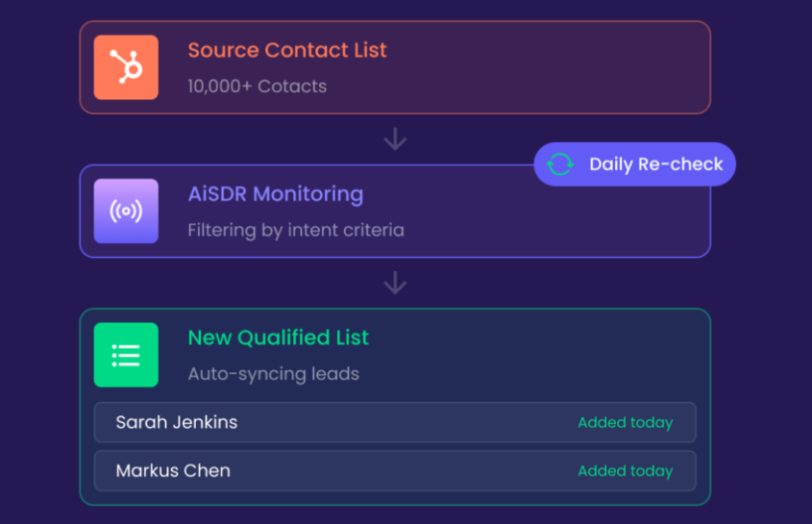Click the purple AiSDR broadcast signal icon

[126, 211]
